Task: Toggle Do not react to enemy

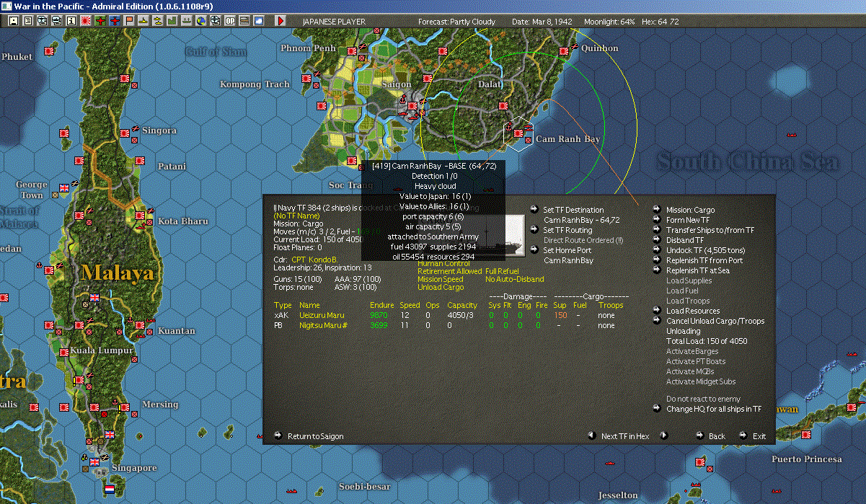Action: tap(703, 399)
